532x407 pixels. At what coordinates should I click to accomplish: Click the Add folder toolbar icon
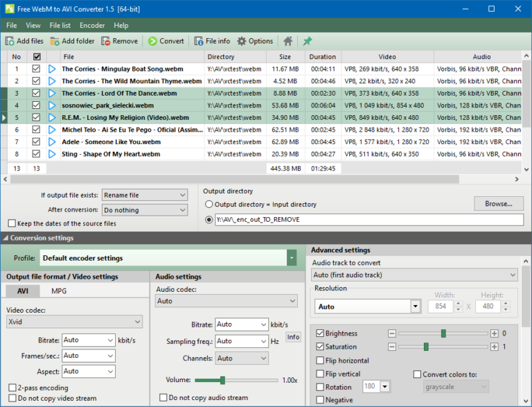[55, 41]
